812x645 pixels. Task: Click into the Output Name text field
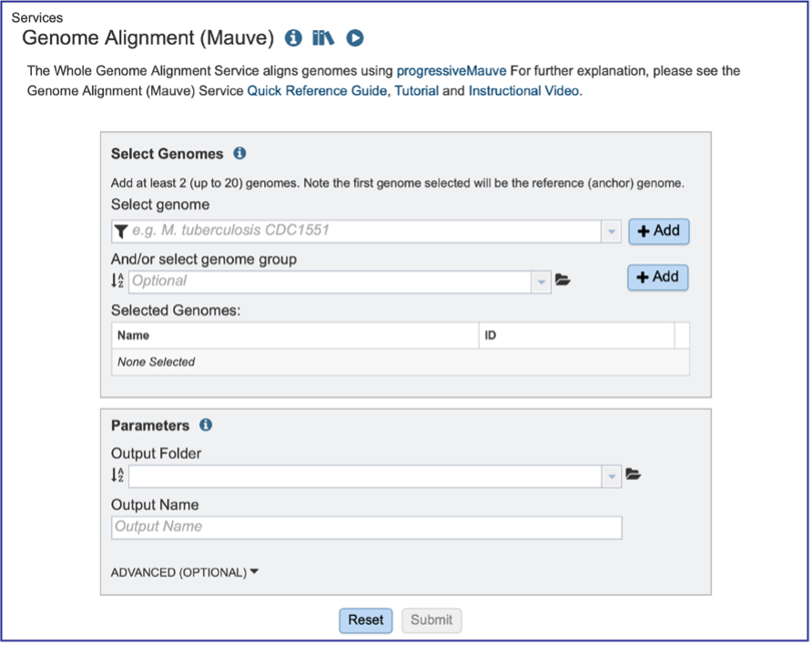(x=367, y=527)
